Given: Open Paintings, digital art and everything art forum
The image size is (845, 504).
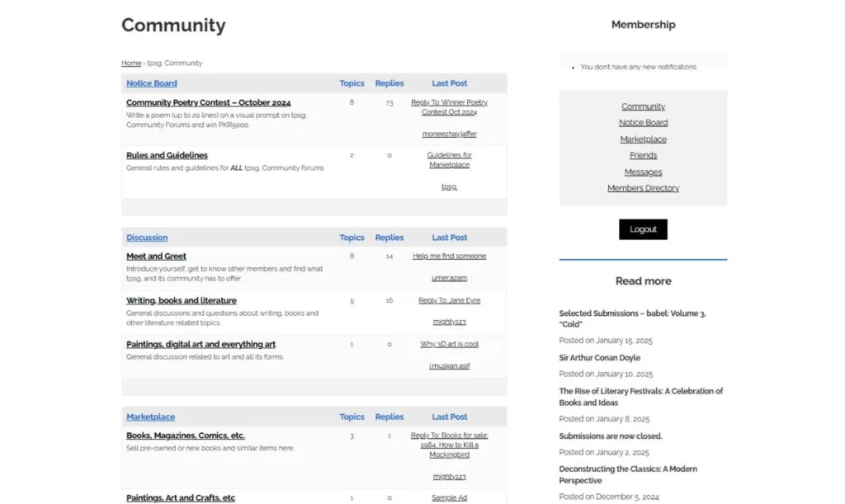Looking at the screenshot, I should click(201, 345).
